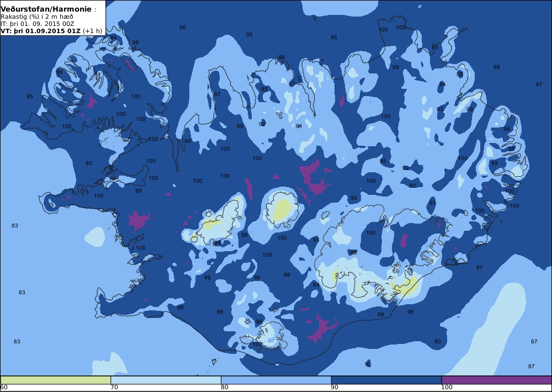Choose the dark blue 90–100 legend swatch

(x=386, y=380)
